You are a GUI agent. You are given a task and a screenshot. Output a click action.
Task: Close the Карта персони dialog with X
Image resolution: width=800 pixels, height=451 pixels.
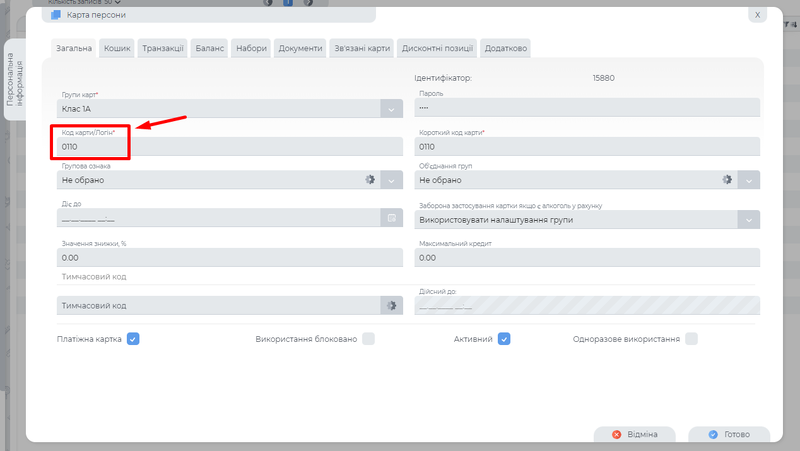(x=757, y=15)
